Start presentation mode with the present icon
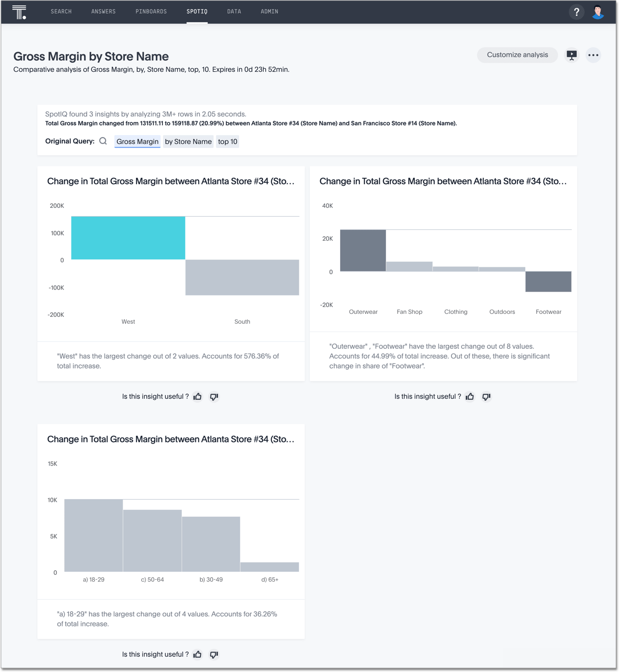619x672 pixels. click(571, 55)
